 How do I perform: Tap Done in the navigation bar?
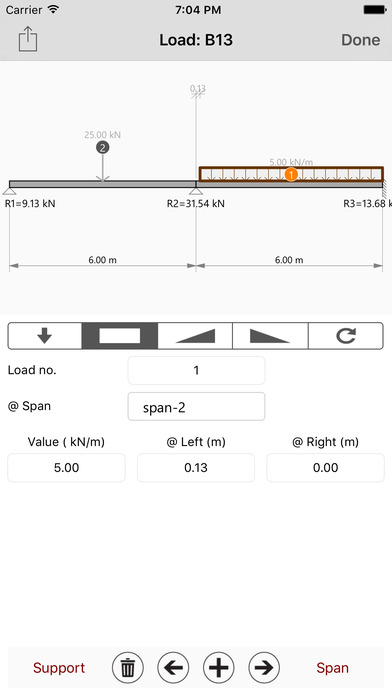(x=360, y=40)
